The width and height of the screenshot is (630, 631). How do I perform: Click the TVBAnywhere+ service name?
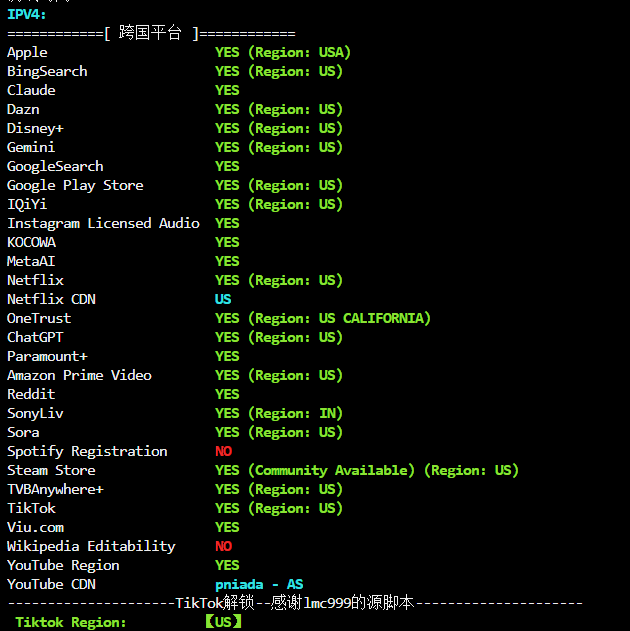tap(56, 490)
